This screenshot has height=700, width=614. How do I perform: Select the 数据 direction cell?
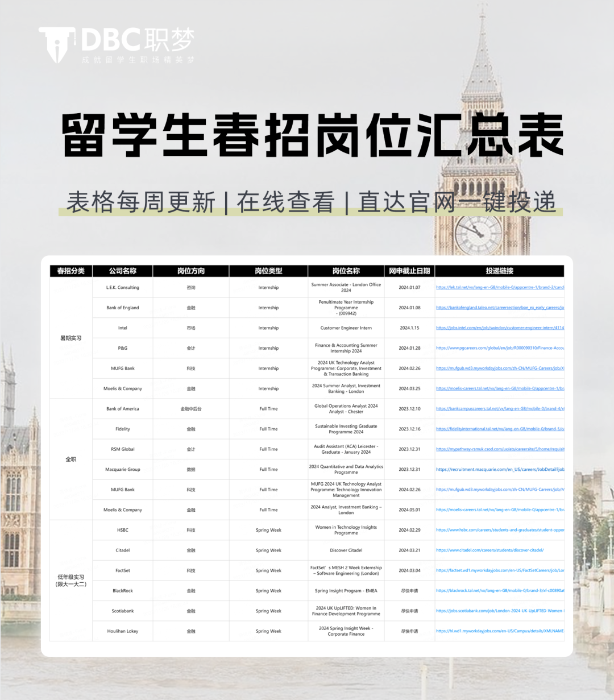pos(191,470)
